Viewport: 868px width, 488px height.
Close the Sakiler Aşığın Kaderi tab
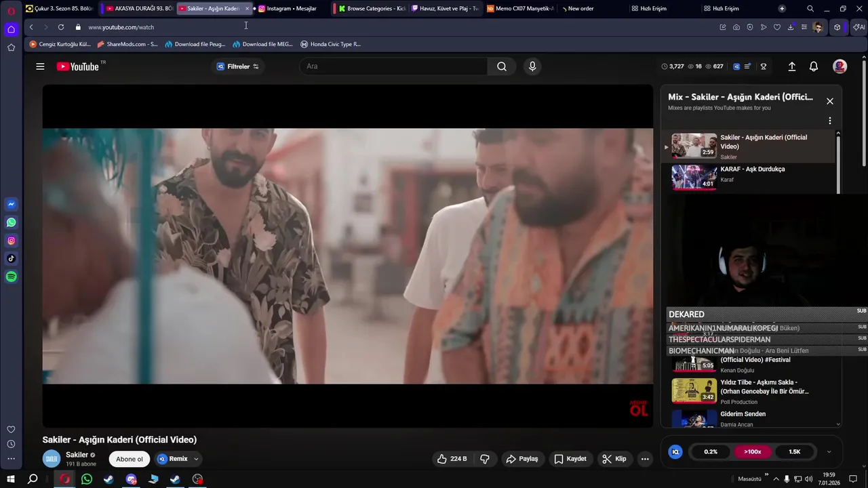click(x=247, y=9)
